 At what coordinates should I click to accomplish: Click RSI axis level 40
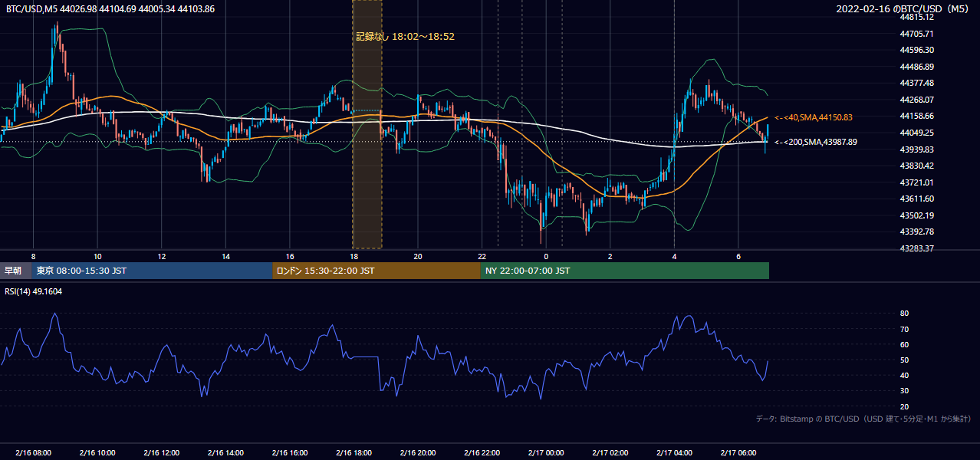click(905, 375)
